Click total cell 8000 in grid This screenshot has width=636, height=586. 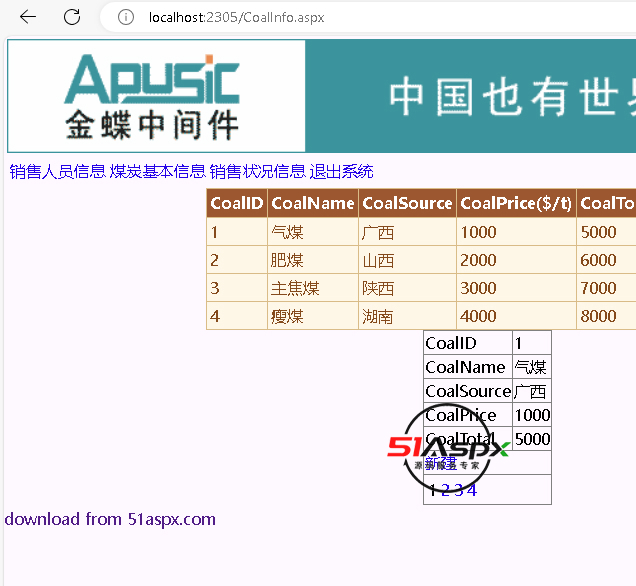click(606, 316)
